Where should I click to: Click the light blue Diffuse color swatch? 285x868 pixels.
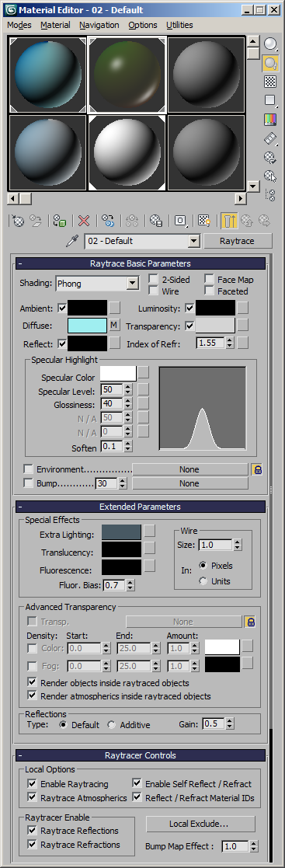pyautogui.click(x=88, y=326)
